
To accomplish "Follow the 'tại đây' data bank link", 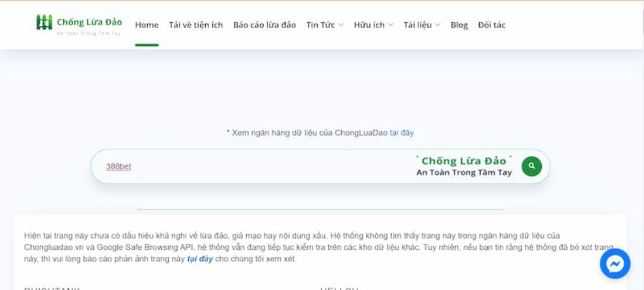I will (402, 133).
